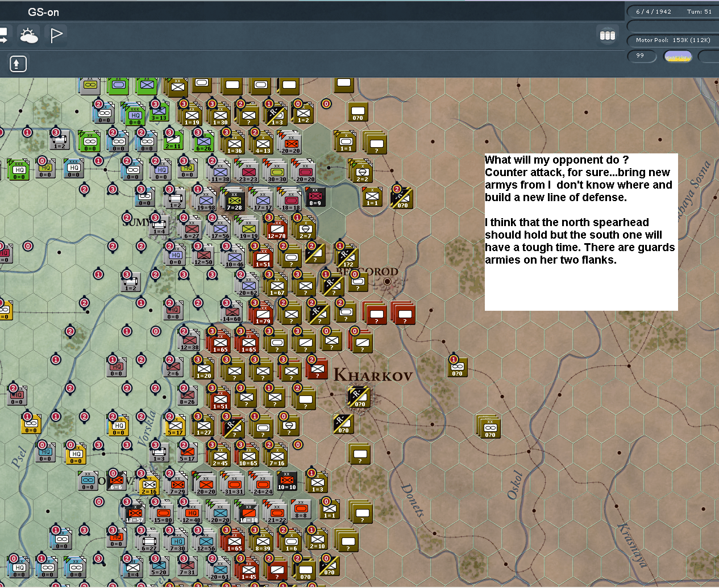
Task: Click the value 99 in the info bar
Action: point(642,56)
